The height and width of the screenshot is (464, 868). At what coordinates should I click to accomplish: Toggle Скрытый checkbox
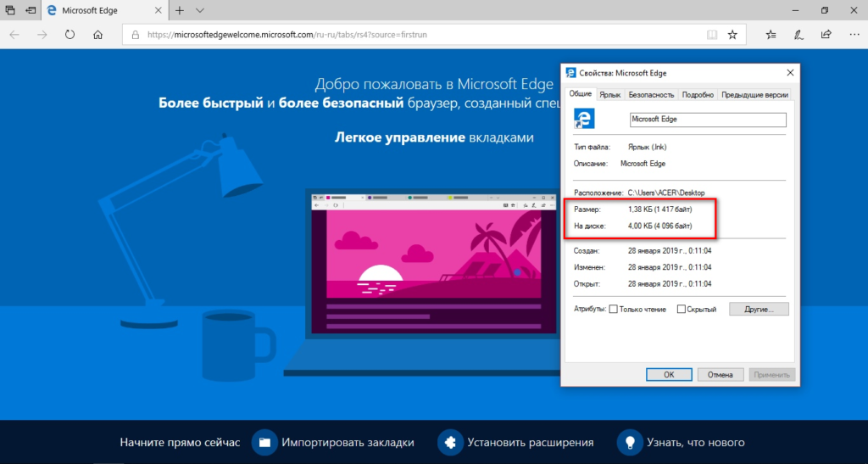(x=682, y=309)
